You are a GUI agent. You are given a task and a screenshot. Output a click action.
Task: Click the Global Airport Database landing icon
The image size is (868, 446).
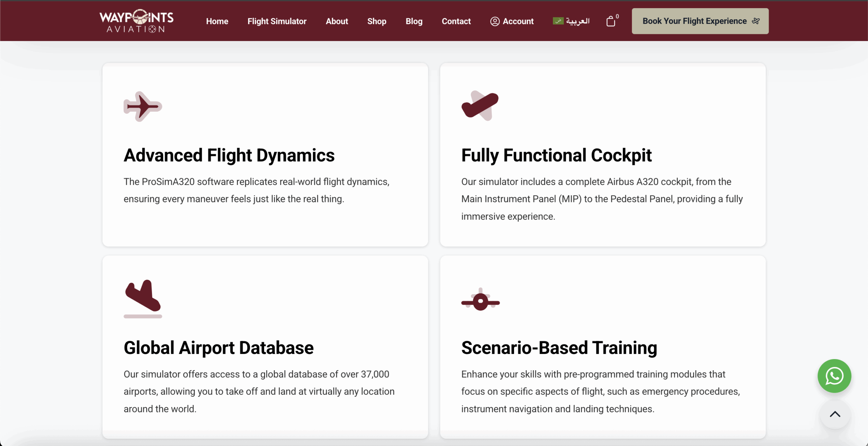pyautogui.click(x=143, y=299)
